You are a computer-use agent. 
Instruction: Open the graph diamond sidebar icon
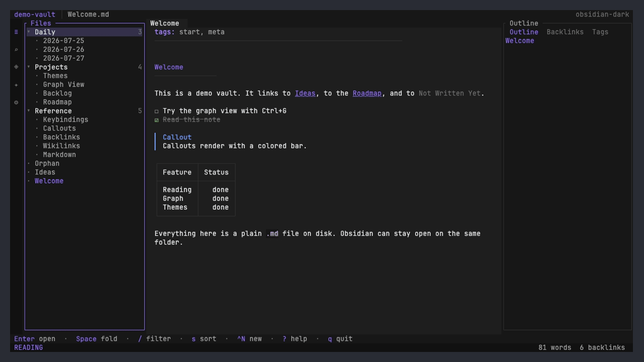pyautogui.click(x=16, y=67)
